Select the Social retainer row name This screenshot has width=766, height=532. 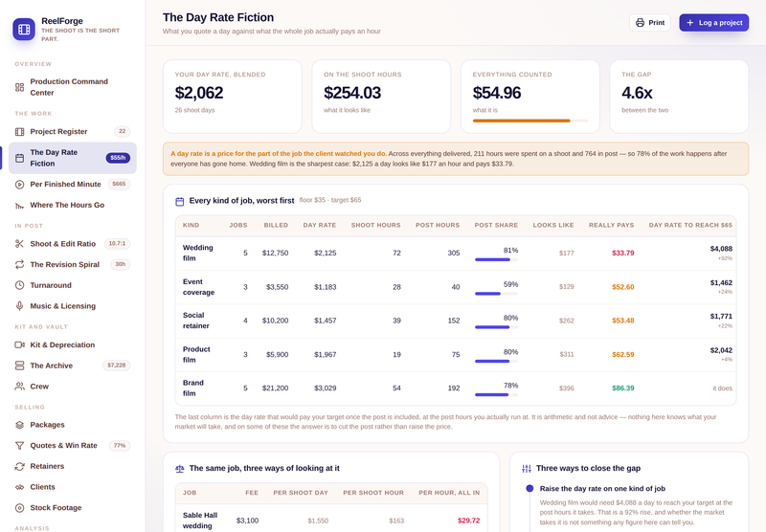pyautogui.click(x=196, y=321)
